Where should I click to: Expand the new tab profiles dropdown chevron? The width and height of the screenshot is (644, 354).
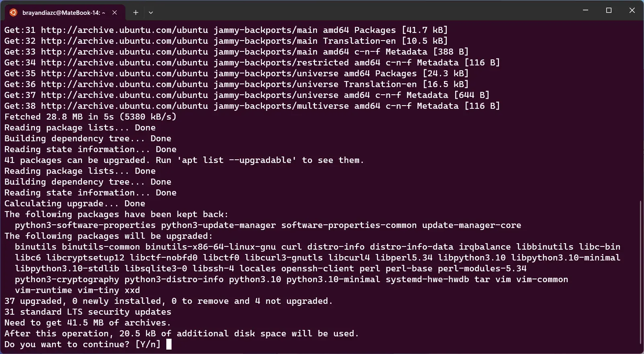(151, 12)
